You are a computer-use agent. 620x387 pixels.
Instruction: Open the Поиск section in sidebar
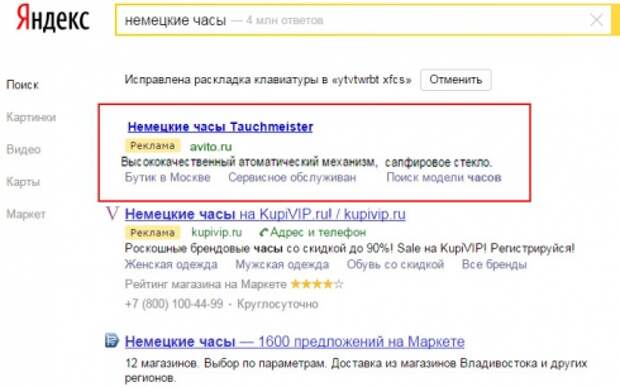pos(23,85)
